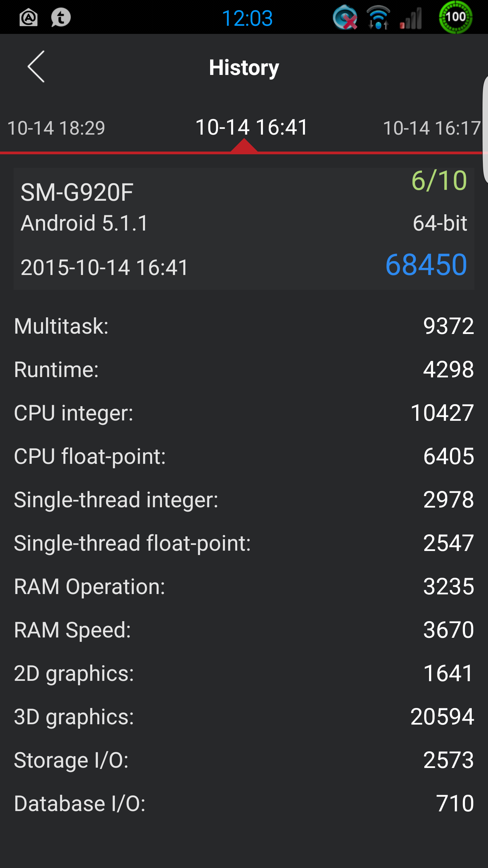Tap the status bar clock 12:03
The width and height of the screenshot is (488, 868).
[x=247, y=18]
